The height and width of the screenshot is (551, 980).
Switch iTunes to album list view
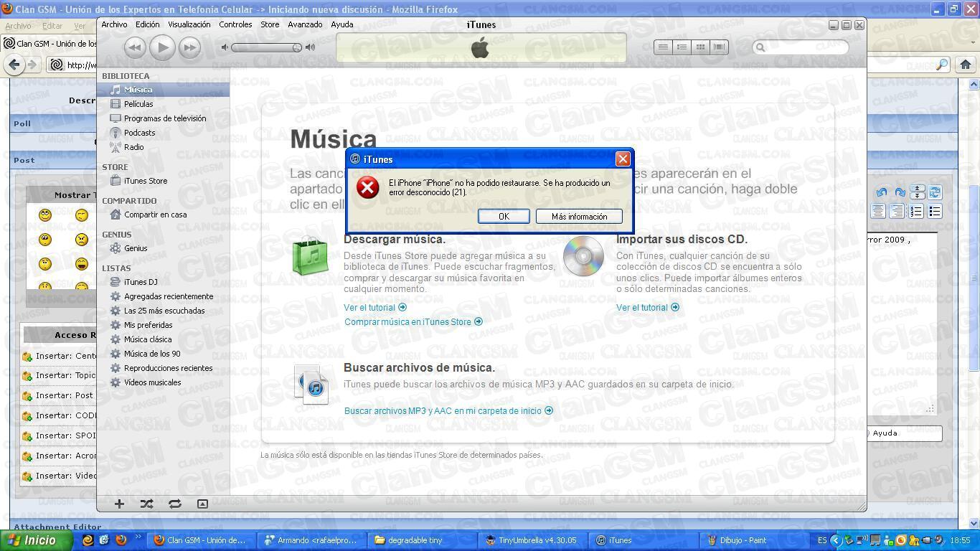(682, 47)
